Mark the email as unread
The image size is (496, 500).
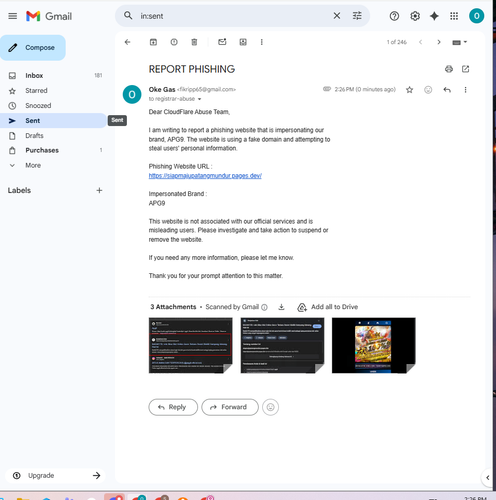click(x=222, y=42)
